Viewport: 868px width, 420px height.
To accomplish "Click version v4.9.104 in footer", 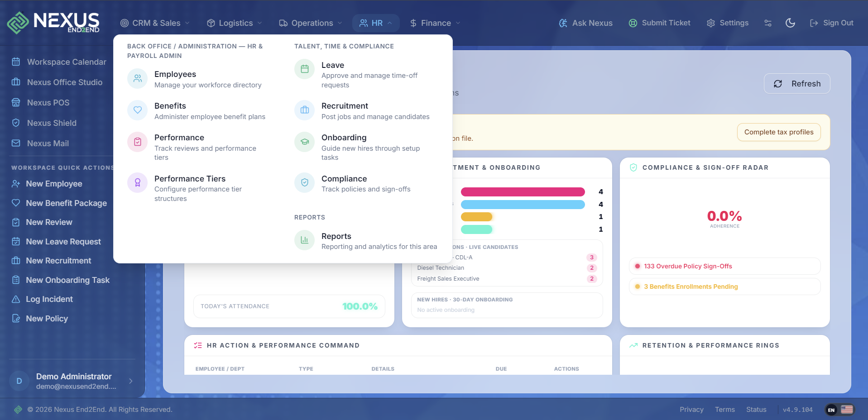I will click(797, 410).
